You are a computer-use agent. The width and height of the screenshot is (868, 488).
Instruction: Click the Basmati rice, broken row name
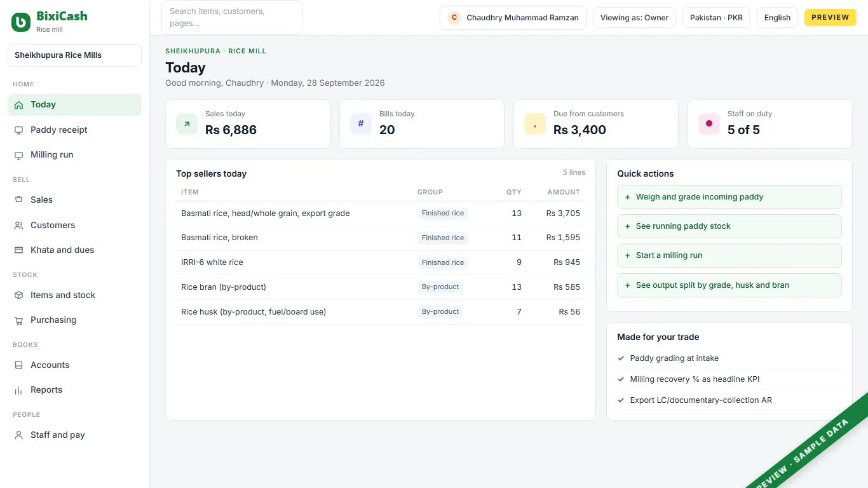(219, 238)
